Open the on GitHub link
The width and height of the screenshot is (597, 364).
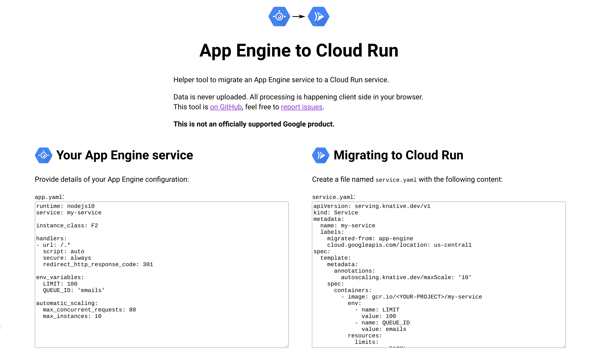[x=225, y=107]
